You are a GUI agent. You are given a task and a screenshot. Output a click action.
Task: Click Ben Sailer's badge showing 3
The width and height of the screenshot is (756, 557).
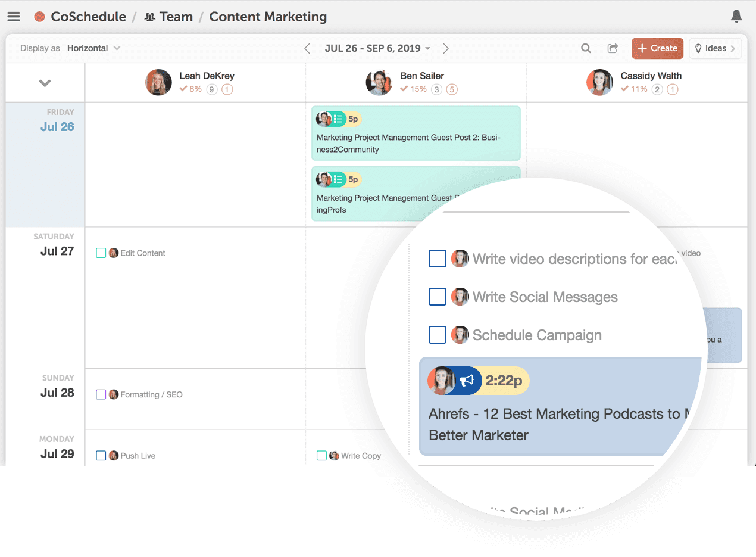437,89
